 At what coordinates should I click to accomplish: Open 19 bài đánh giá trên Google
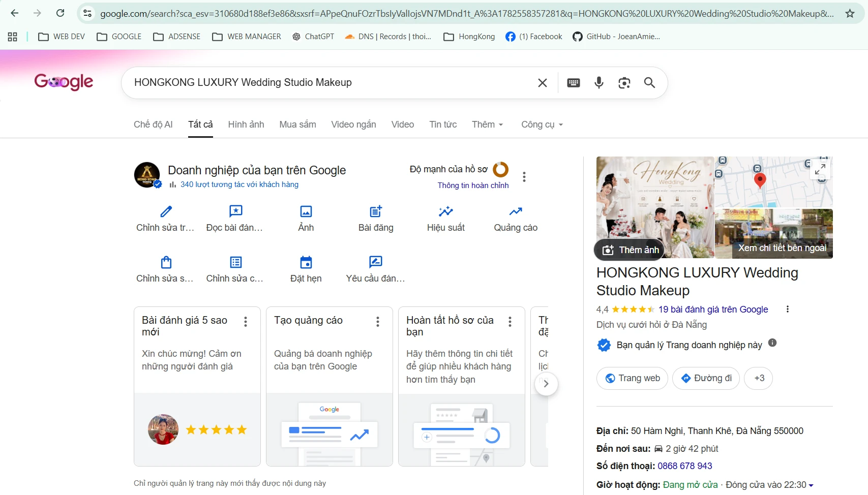(713, 310)
